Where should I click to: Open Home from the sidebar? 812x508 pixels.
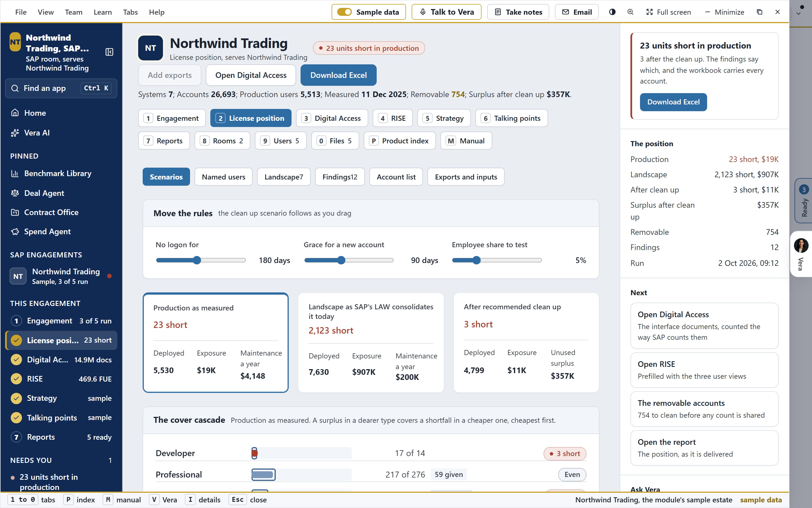pyautogui.click(x=61, y=113)
